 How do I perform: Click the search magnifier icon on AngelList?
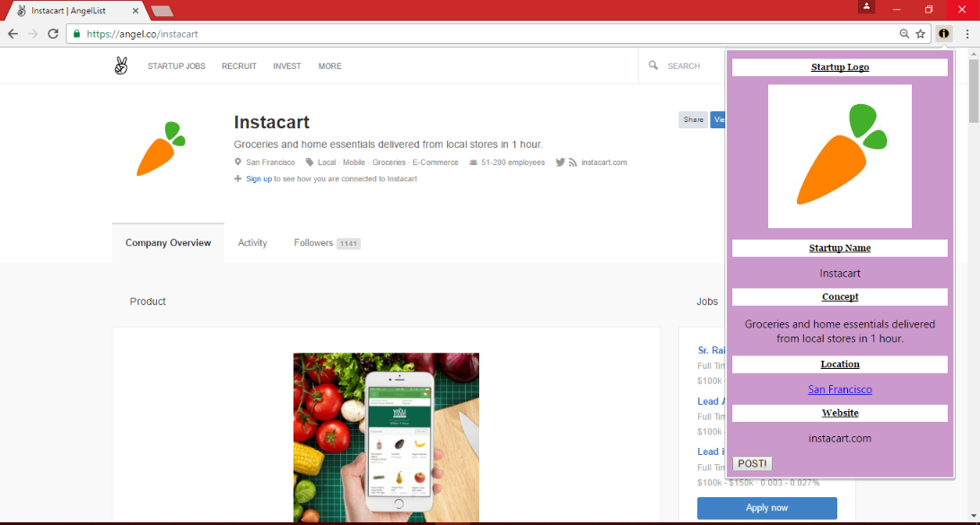click(x=653, y=65)
